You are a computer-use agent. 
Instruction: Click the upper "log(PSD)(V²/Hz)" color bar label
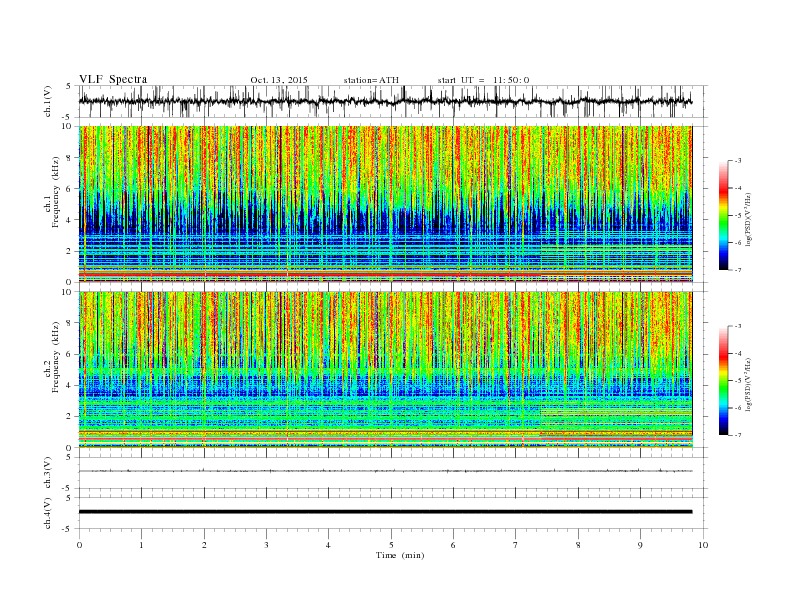[x=748, y=219]
